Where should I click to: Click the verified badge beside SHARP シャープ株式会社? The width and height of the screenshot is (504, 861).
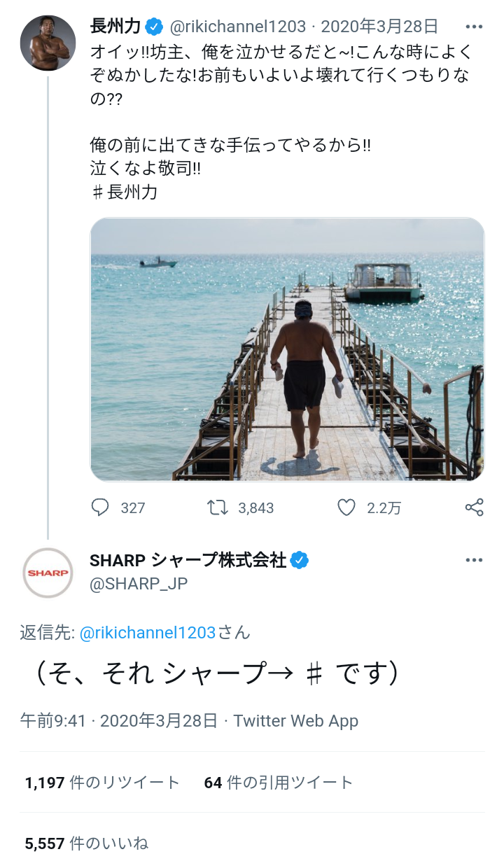pyautogui.click(x=300, y=560)
